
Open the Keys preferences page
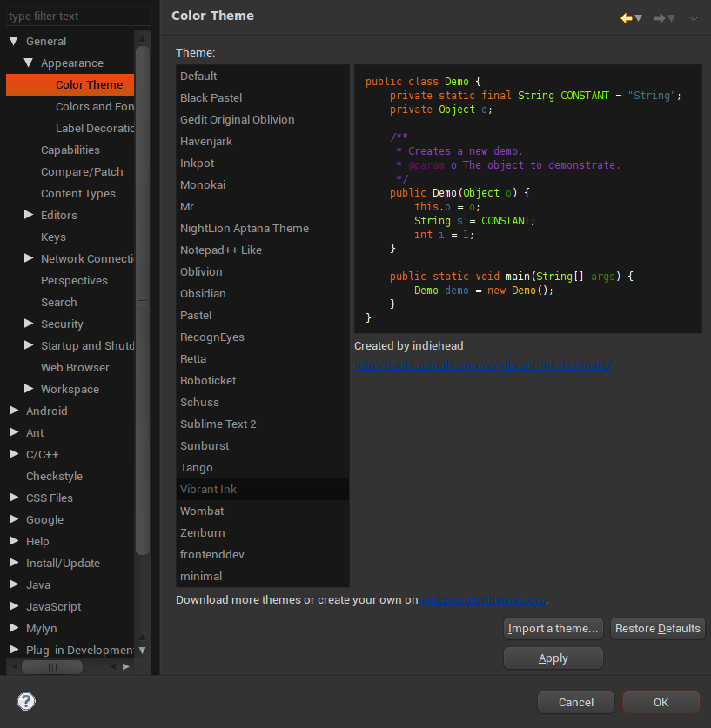[53, 237]
